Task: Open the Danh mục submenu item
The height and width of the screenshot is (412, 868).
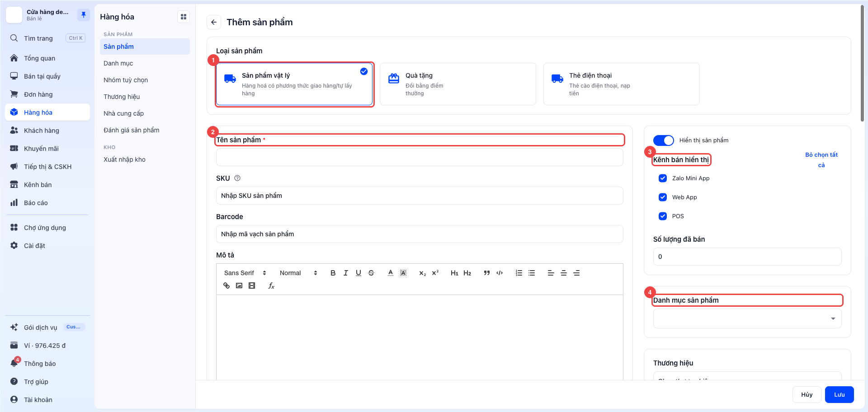Action: tap(145, 63)
